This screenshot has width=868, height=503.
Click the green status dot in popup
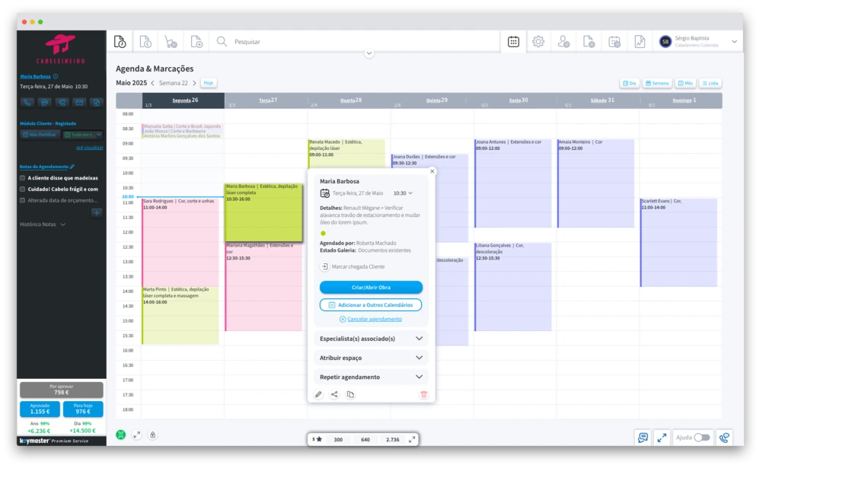[323, 234]
